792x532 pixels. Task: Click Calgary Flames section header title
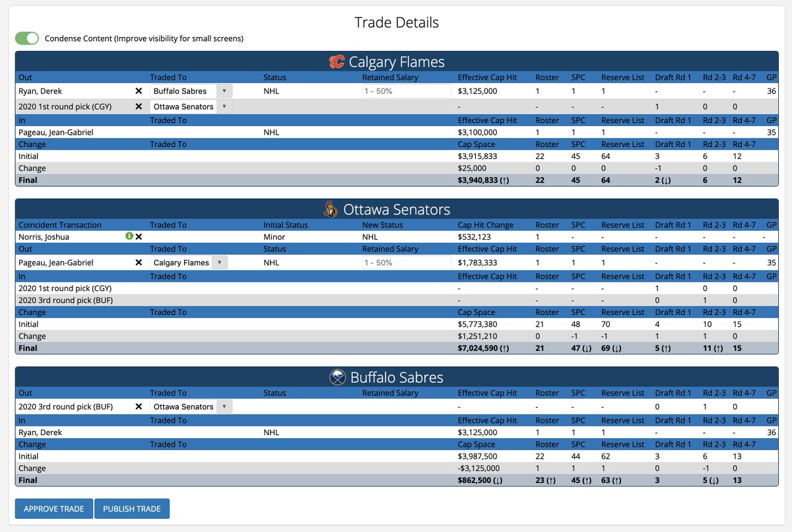pyautogui.click(x=397, y=62)
